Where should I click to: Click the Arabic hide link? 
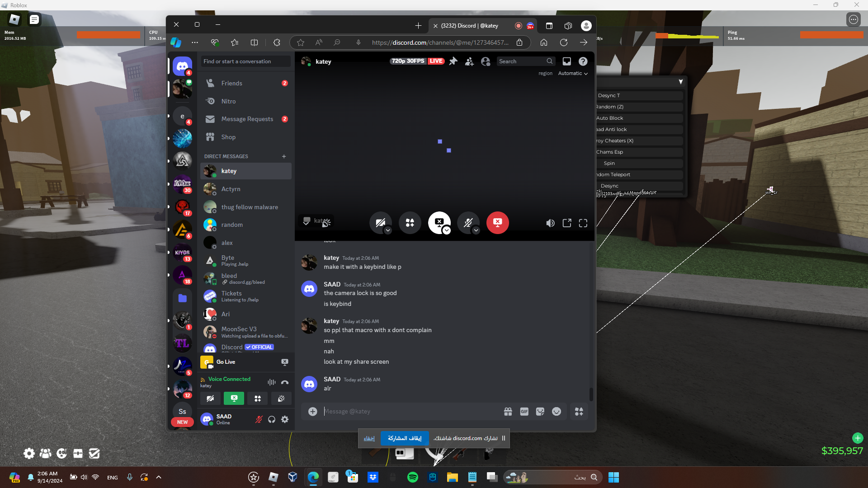[x=369, y=438]
